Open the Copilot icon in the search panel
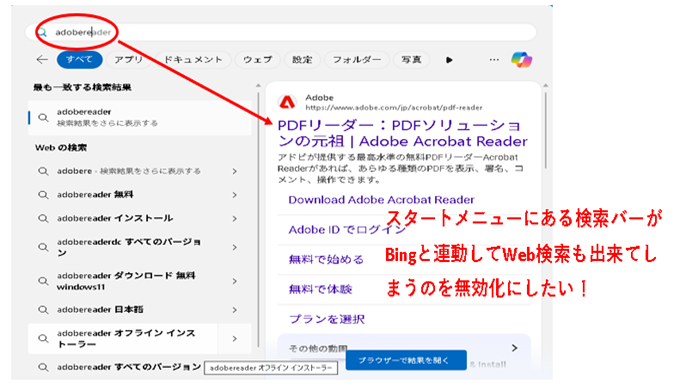Screen dimensions: 680x390 (x=521, y=59)
